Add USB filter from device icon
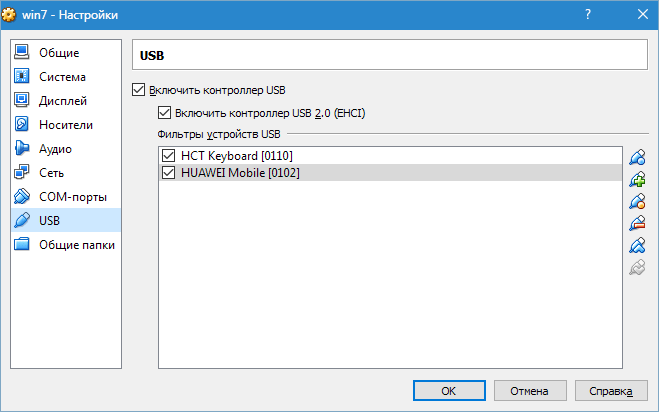 point(637,179)
